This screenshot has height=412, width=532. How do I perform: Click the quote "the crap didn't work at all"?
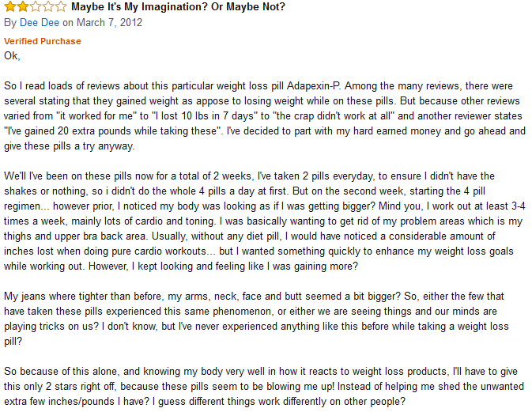tap(333, 115)
